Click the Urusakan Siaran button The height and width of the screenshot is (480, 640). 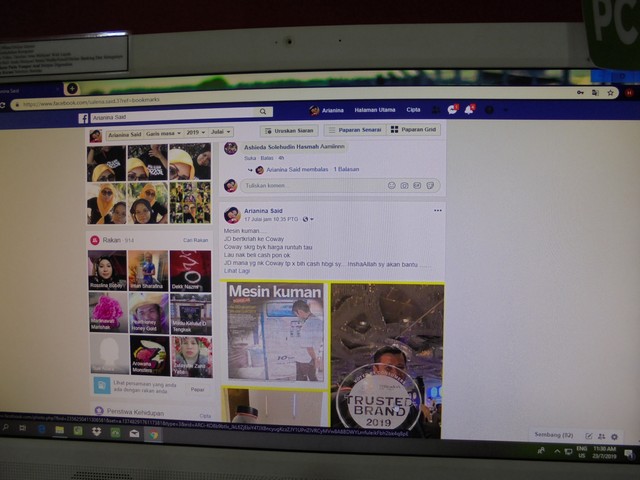coord(289,130)
